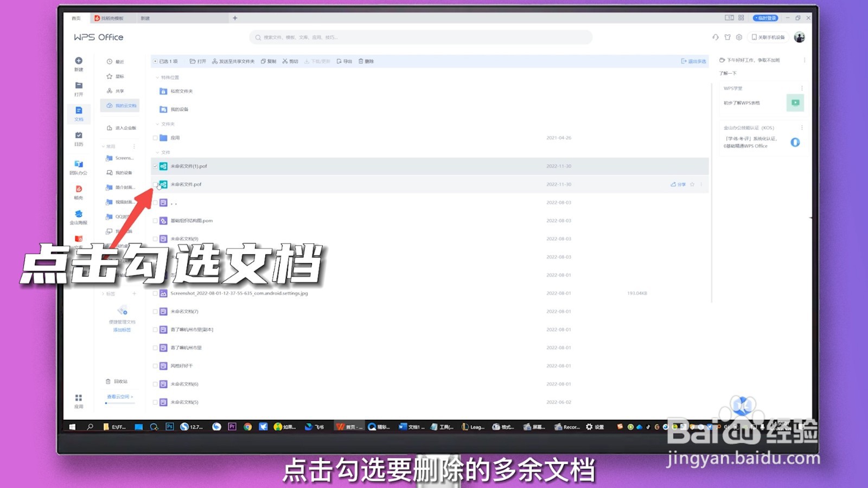Screen dimensions: 868x488
Task: Check the box for 风格好好干
Action: (x=155, y=366)
